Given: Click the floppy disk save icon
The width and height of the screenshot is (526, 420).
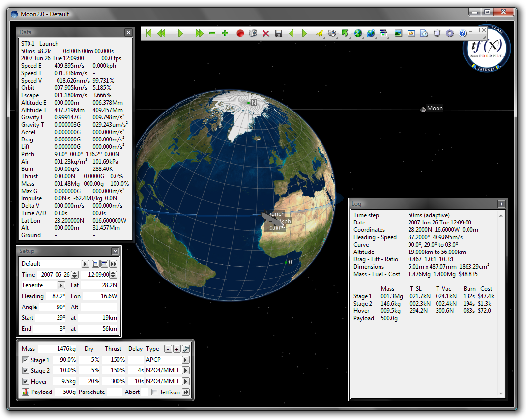Looking at the screenshot, I should click(x=278, y=33).
